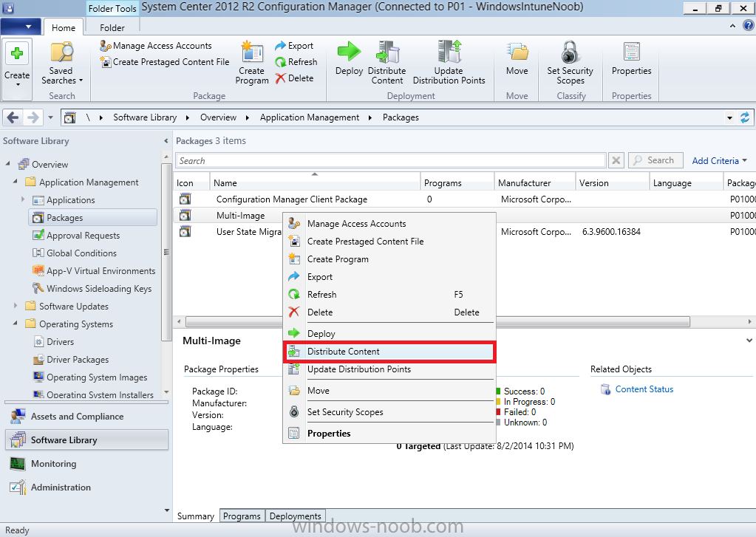Click Update Distribution Points in the ribbon
This screenshot has width=756, height=537.
click(449, 63)
